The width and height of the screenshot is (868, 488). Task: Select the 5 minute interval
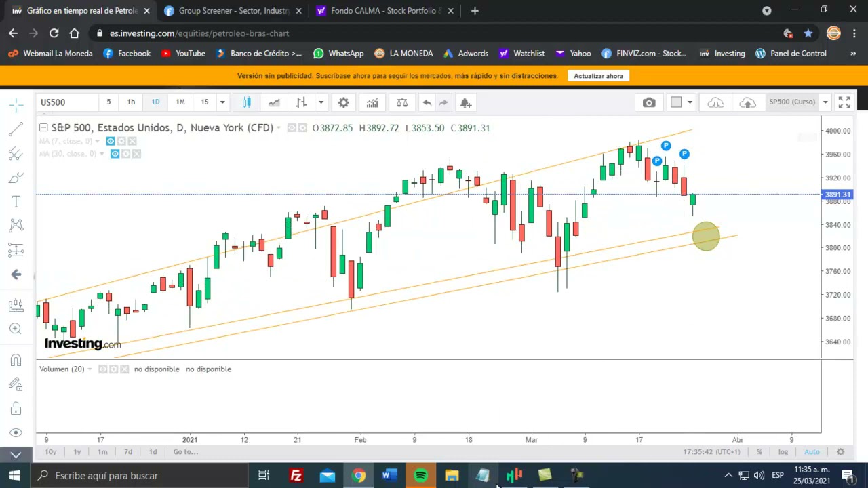tap(108, 102)
